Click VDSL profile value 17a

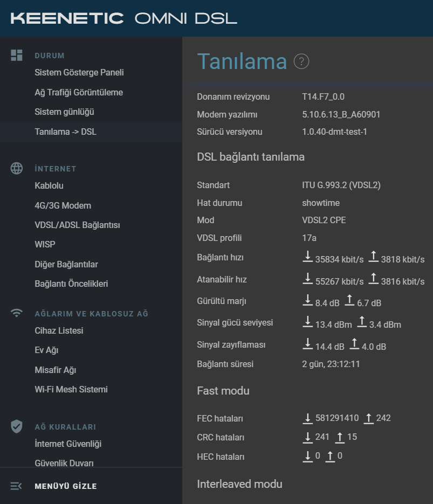pyautogui.click(x=309, y=238)
